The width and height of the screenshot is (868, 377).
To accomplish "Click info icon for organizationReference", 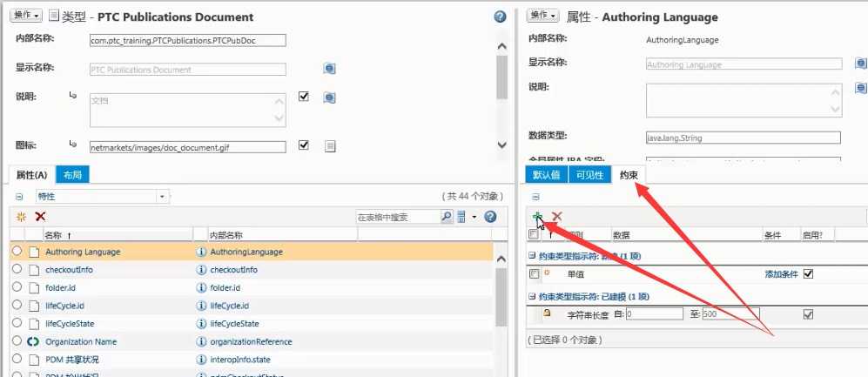I will pyautogui.click(x=201, y=341).
